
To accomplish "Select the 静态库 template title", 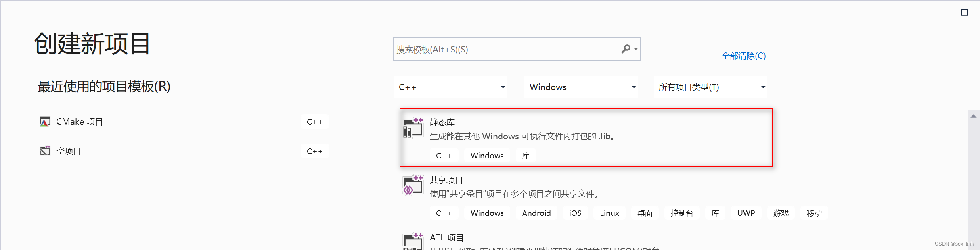I will [x=442, y=122].
